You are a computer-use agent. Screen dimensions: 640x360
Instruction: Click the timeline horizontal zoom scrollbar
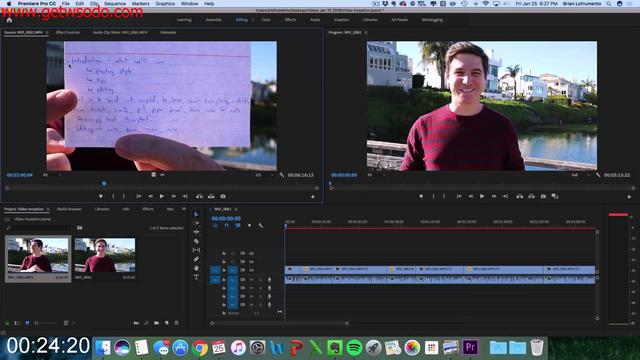coord(279,323)
